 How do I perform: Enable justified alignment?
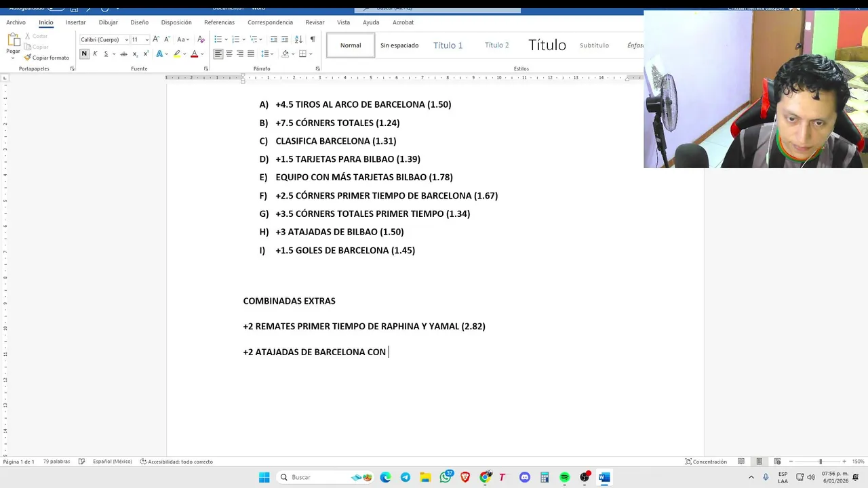[x=251, y=54]
